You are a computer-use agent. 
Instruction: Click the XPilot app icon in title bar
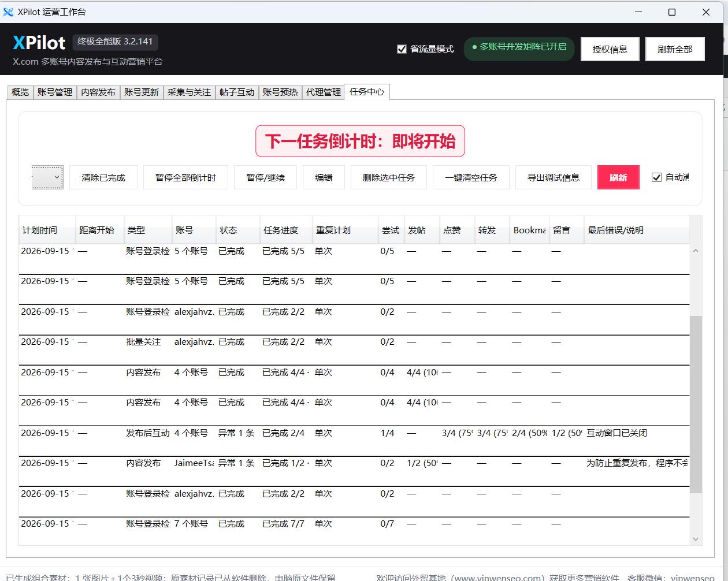pos(8,12)
